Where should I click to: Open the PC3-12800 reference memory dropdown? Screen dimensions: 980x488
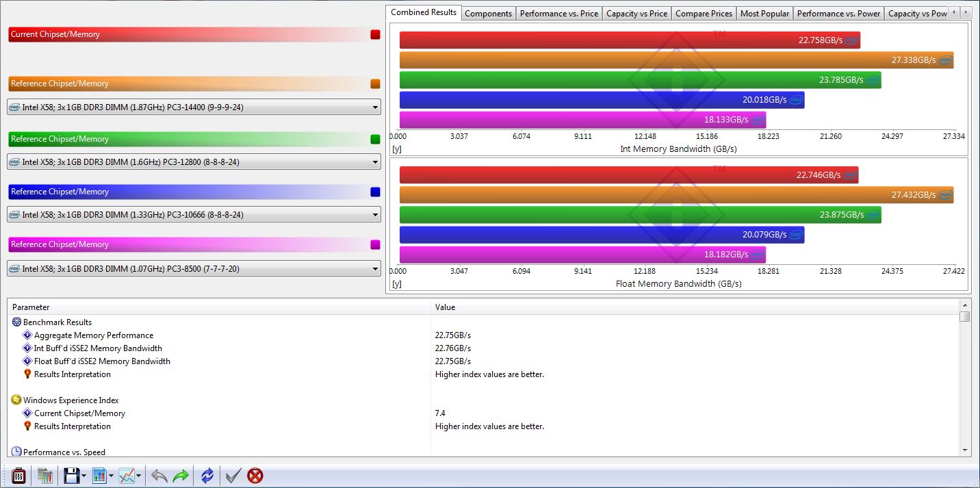point(194,162)
